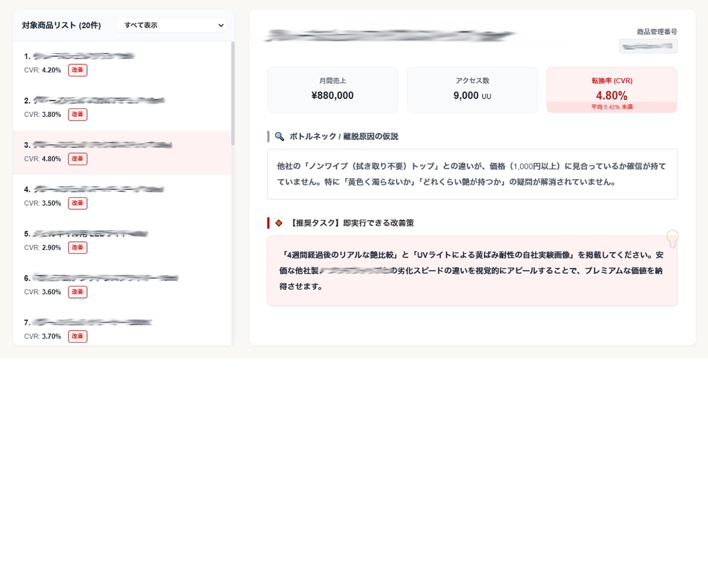
Task: Open the すべて表示 filter dropdown
Action: 172,26
